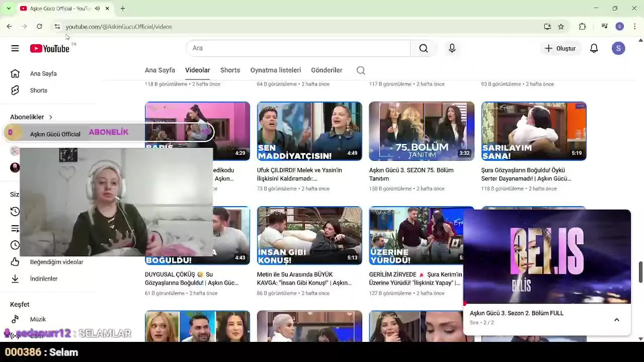Collapse the miniplayer queue panel chevron

[617, 320]
